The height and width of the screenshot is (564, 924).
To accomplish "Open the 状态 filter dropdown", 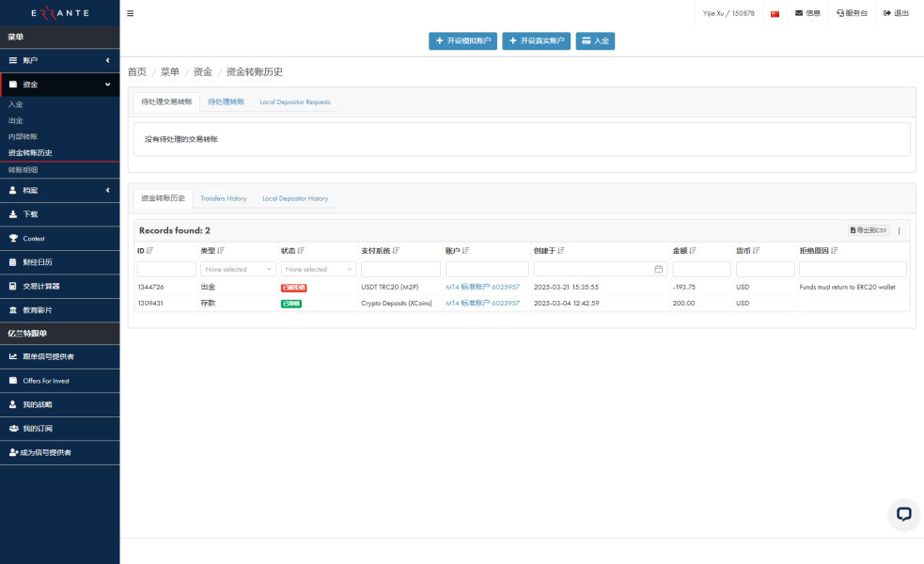I will click(318, 269).
